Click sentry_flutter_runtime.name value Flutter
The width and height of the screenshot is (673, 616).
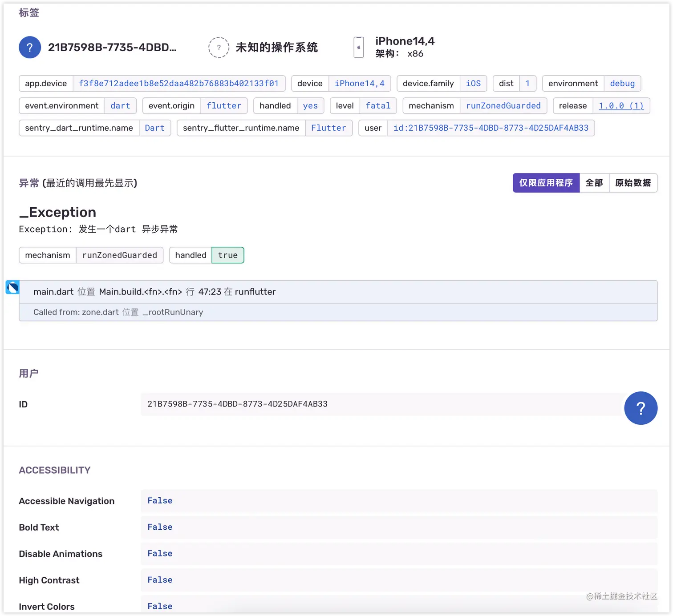click(328, 128)
